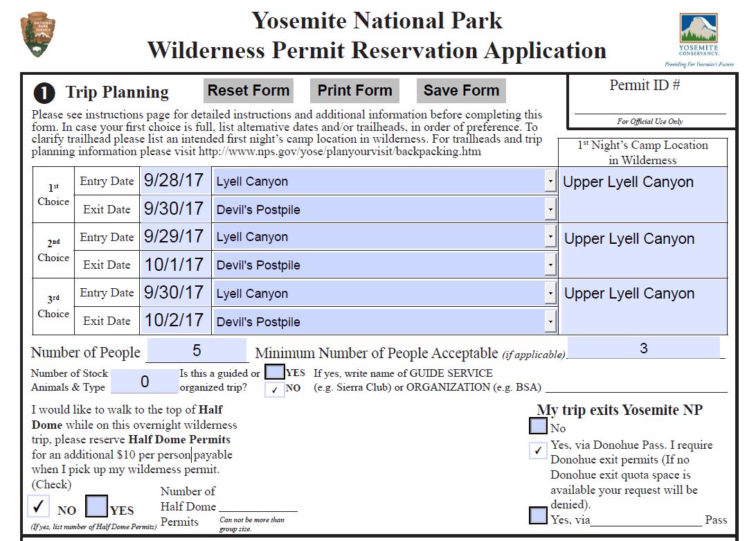Click the guide service or organization name field
The width and height of the screenshot is (756, 541).
pos(636,386)
